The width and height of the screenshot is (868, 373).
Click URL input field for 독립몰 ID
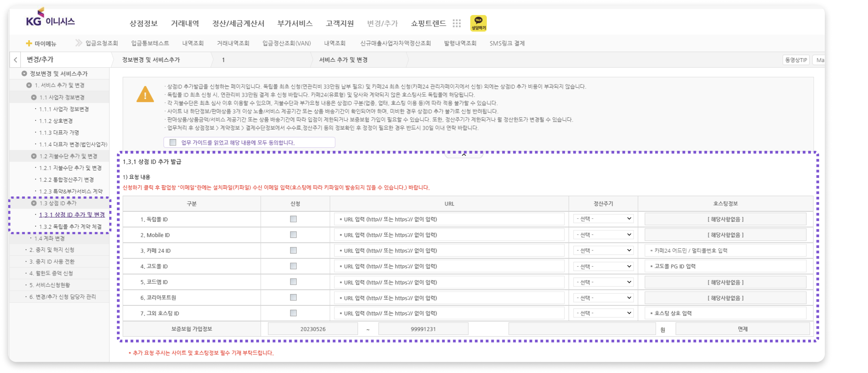tap(449, 219)
